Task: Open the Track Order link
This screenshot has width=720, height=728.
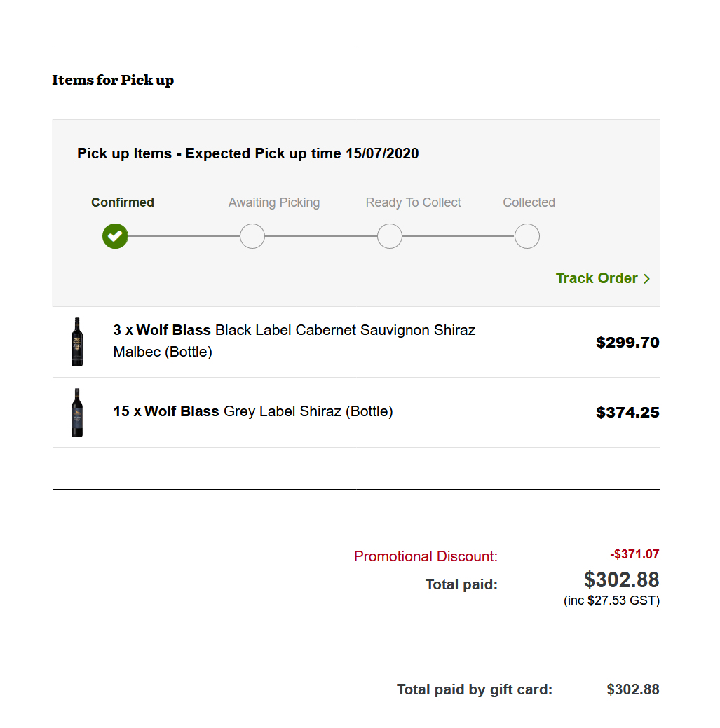Action: [597, 278]
